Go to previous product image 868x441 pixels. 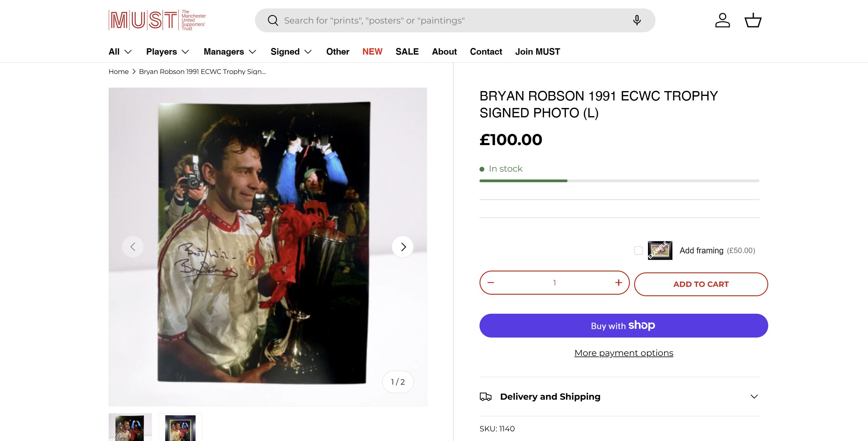tap(133, 247)
